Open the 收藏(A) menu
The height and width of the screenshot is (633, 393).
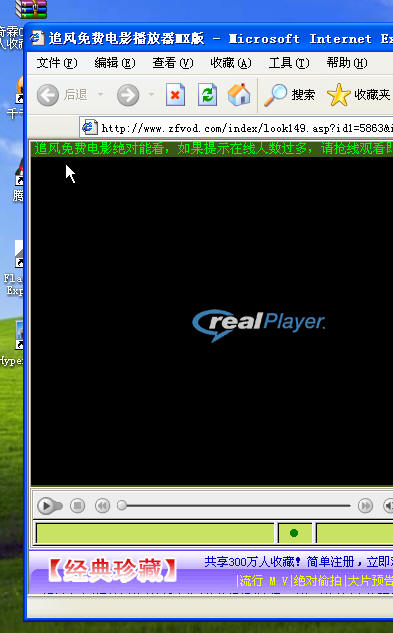(x=231, y=63)
